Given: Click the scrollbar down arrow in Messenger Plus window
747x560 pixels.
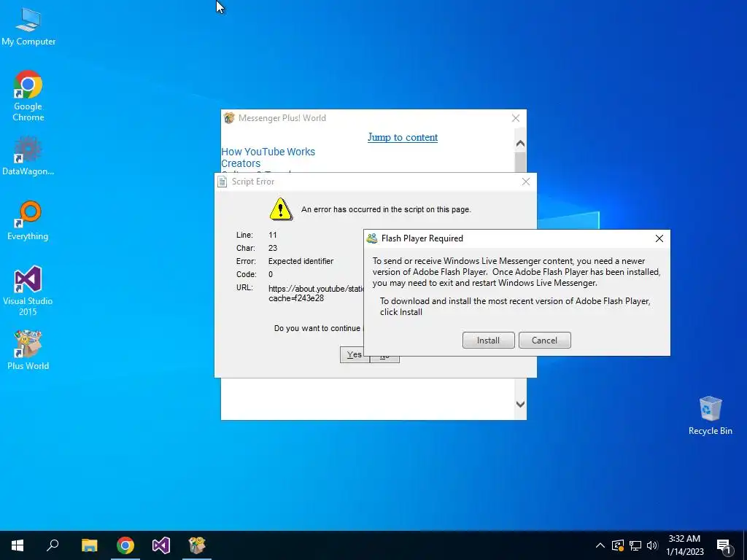Looking at the screenshot, I should (x=520, y=404).
